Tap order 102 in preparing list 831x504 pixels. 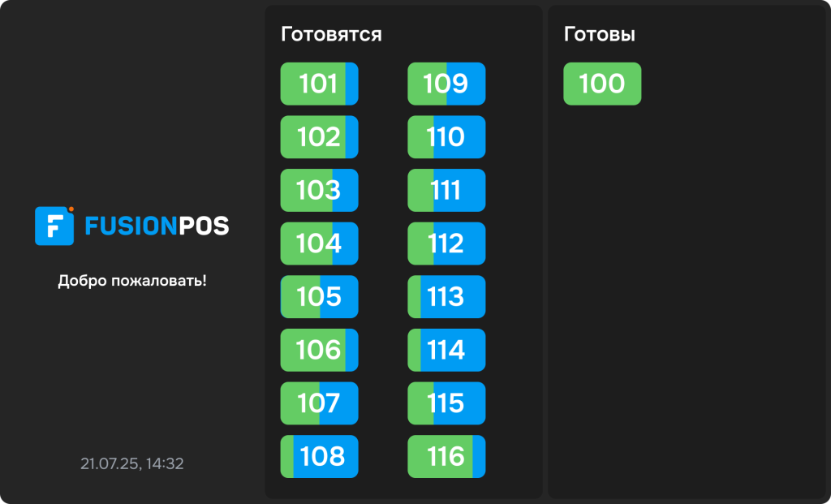pos(319,137)
